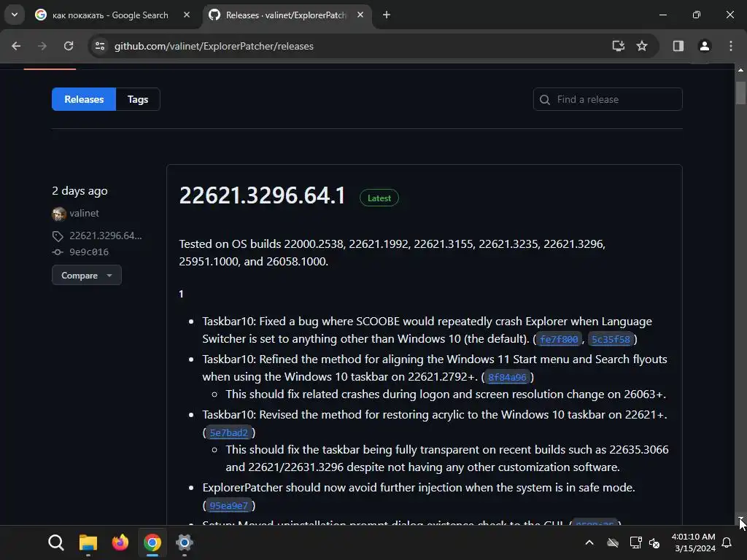Open Windows taskbar Search
747x560 pixels.
[x=55, y=542]
